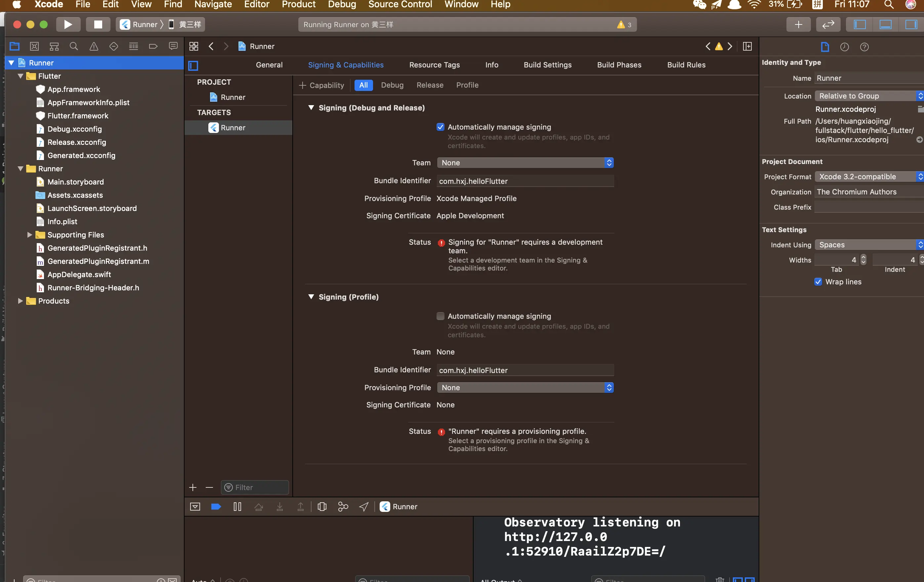Viewport: 924px width, 582px height.
Task: Open the Provisioning Profile None dropdown
Action: tap(525, 388)
